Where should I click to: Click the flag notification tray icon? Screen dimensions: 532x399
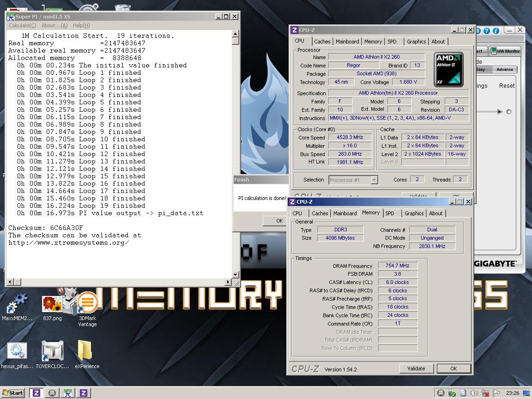pos(496,393)
